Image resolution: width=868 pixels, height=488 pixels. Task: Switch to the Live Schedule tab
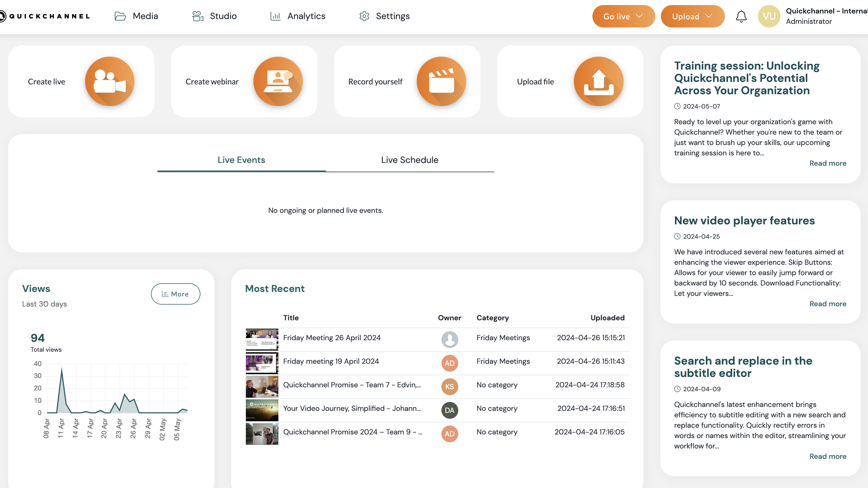(409, 160)
